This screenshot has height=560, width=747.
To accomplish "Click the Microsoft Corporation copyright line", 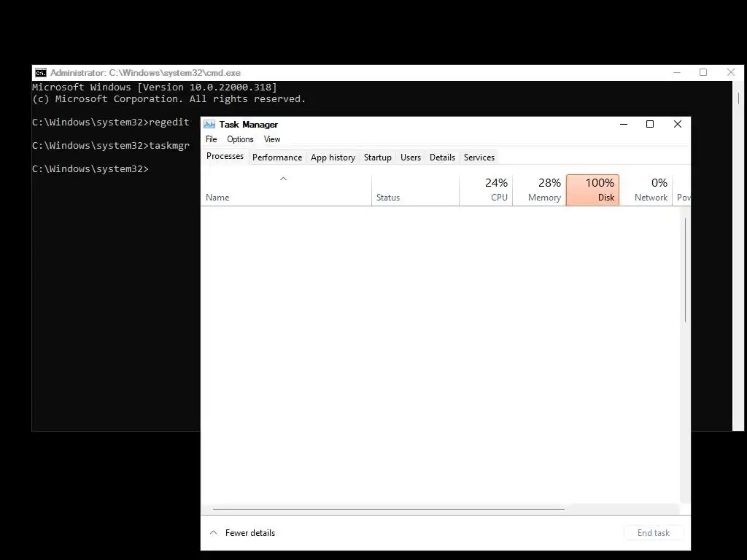I will click(169, 99).
